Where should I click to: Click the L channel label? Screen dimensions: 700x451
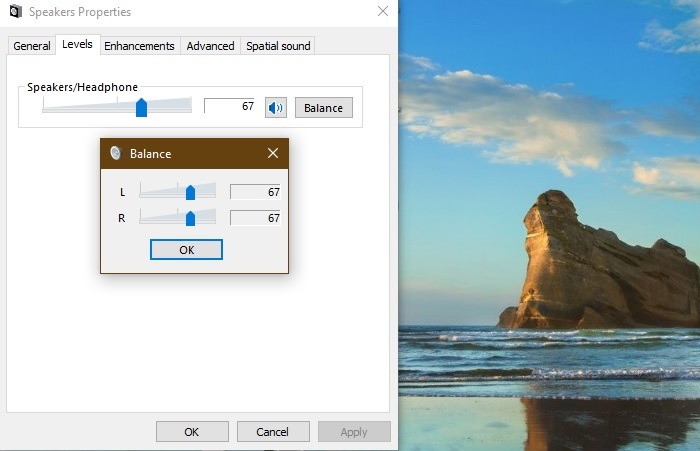(x=122, y=192)
